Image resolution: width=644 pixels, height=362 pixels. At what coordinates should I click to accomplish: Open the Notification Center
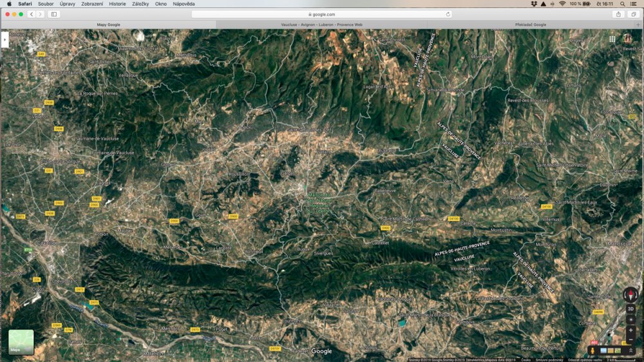[x=634, y=4]
